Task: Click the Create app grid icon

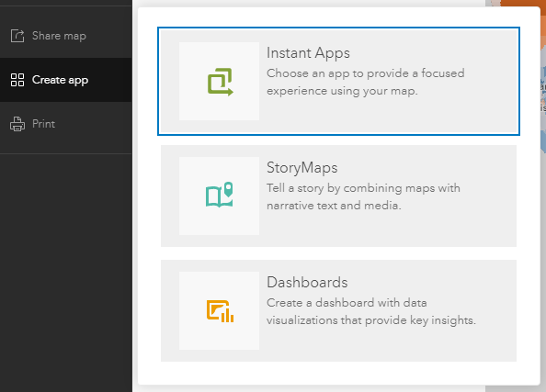Action: [17, 80]
